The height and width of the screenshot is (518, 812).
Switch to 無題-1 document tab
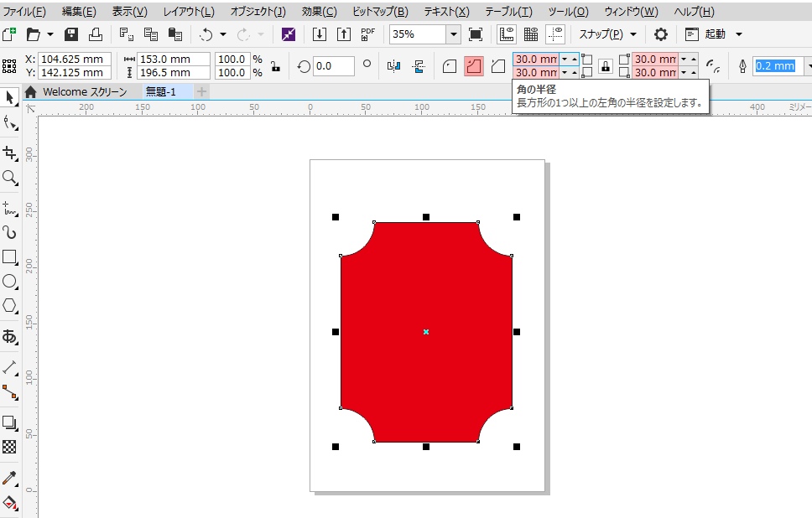(160, 91)
